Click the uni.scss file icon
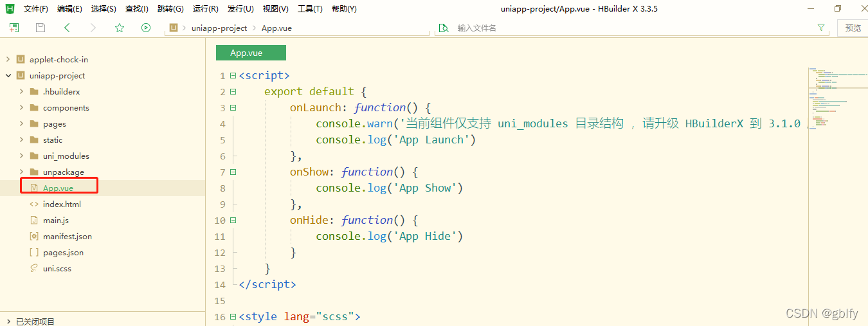Image resolution: width=868 pixels, height=326 pixels. click(x=34, y=268)
